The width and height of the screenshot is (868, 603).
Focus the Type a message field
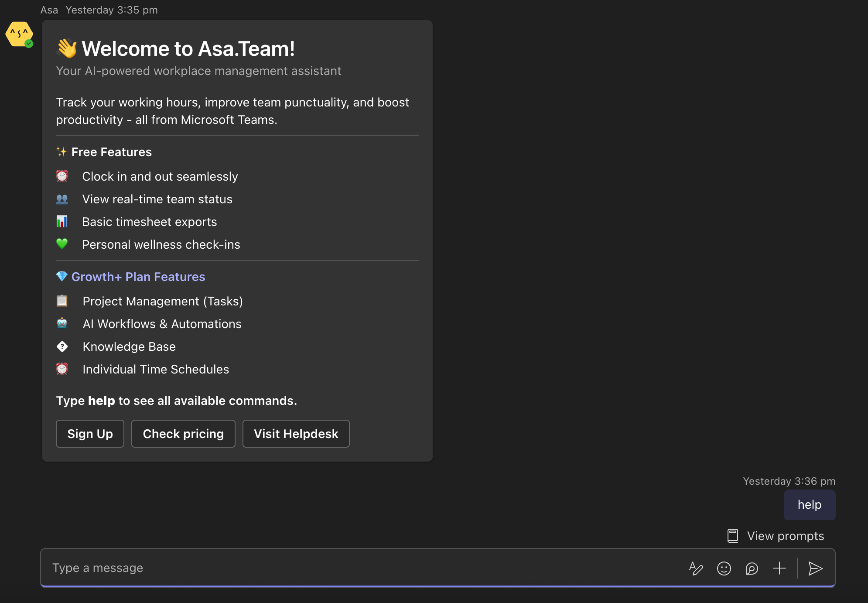[349, 568]
